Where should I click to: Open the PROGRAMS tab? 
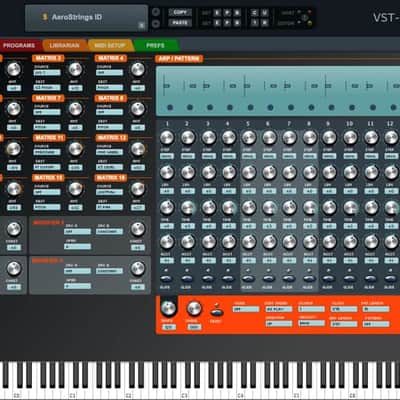tap(20, 45)
